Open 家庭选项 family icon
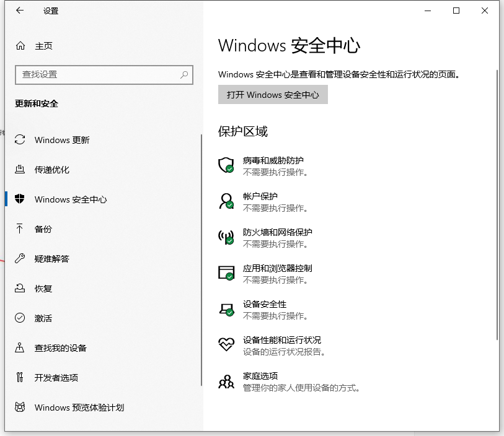Viewport: 504px width, 436px height. pyautogui.click(x=226, y=380)
